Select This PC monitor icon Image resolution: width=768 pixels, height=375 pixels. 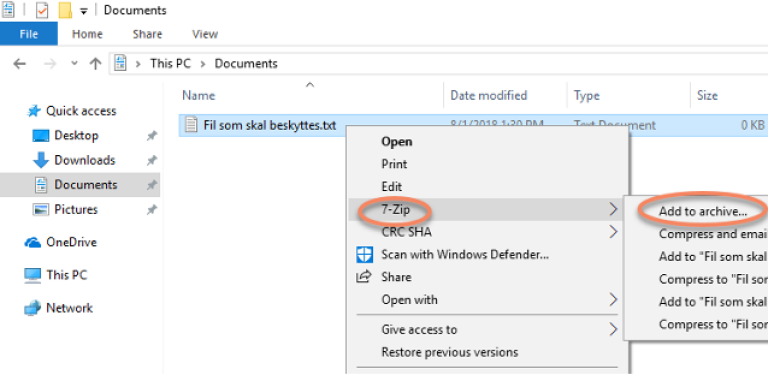click(33, 276)
